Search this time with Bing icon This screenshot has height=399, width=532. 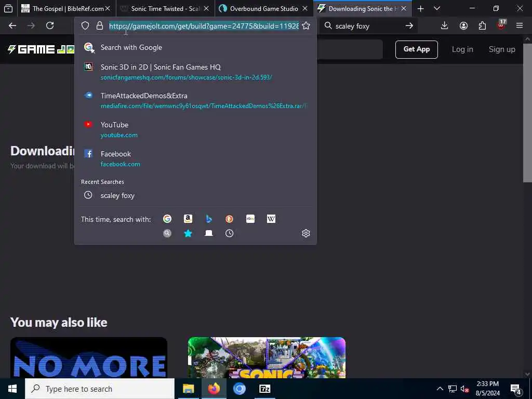[209, 219]
